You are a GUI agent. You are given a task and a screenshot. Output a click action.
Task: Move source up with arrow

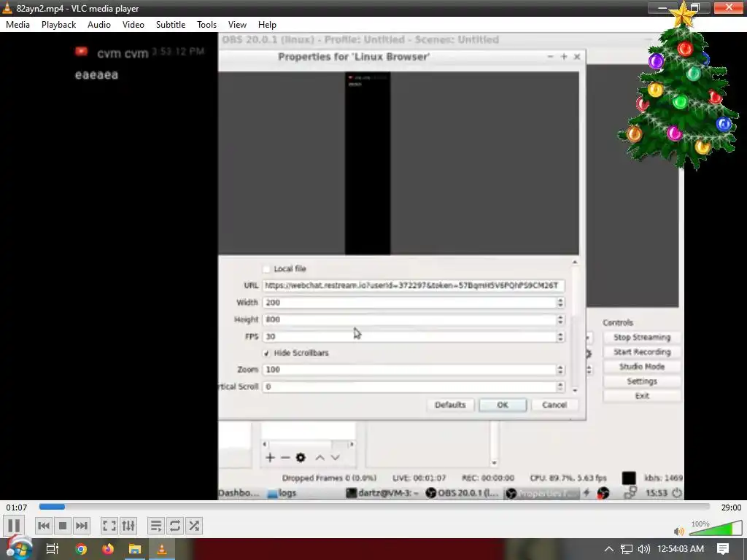coord(320,458)
